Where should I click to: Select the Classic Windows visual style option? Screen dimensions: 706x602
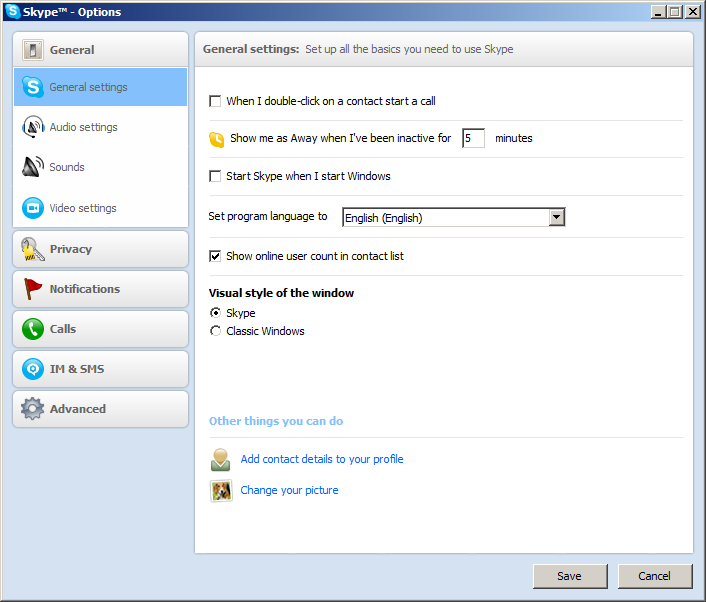pyautogui.click(x=216, y=331)
